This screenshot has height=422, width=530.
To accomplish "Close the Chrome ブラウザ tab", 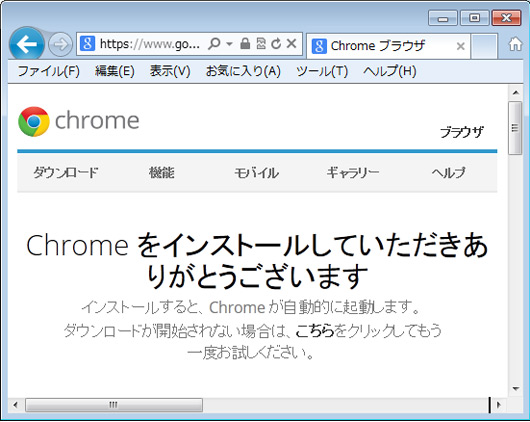I will tap(460, 46).
